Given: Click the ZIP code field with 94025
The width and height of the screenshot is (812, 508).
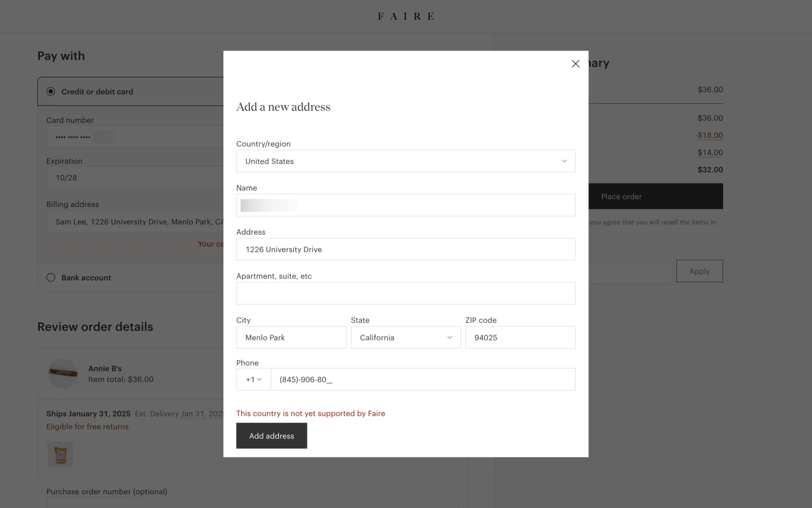Looking at the screenshot, I should point(520,337).
